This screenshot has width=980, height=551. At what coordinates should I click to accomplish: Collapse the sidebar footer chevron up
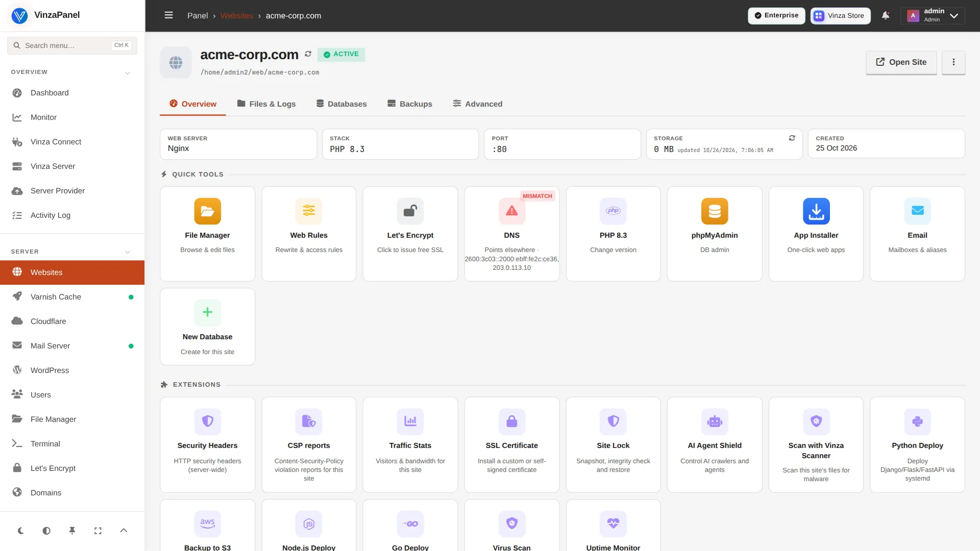pyautogui.click(x=124, y=531)
